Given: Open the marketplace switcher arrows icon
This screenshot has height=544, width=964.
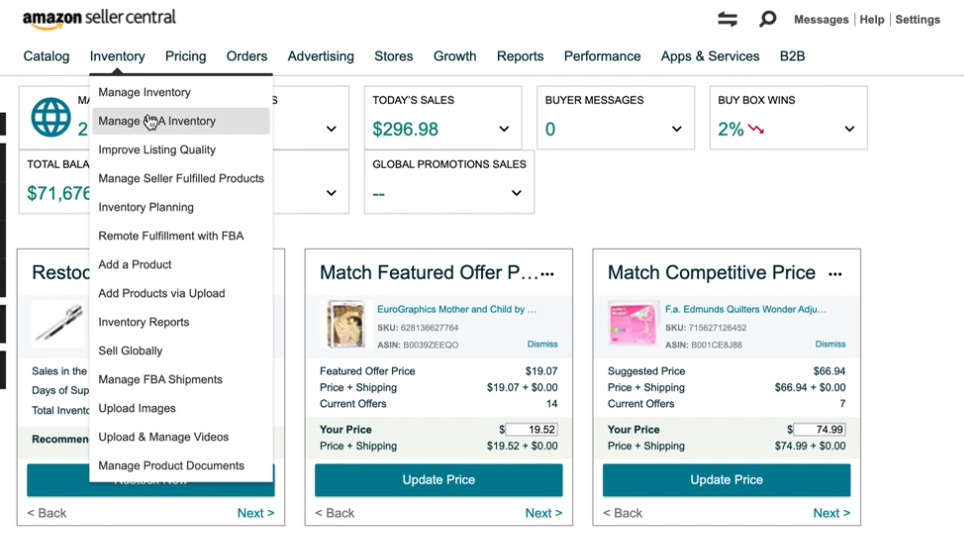Looking at the screenshot, I should (727, 19).
